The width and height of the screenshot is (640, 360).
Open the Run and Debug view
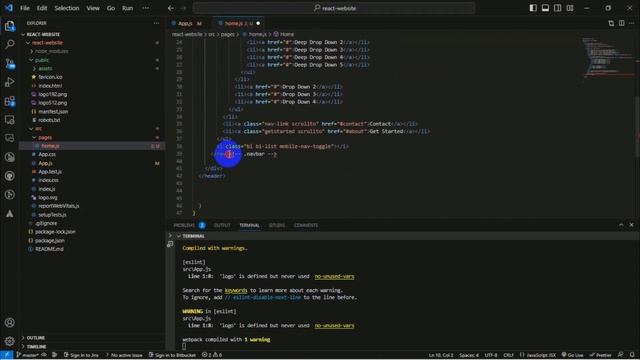tap(9, 82)
